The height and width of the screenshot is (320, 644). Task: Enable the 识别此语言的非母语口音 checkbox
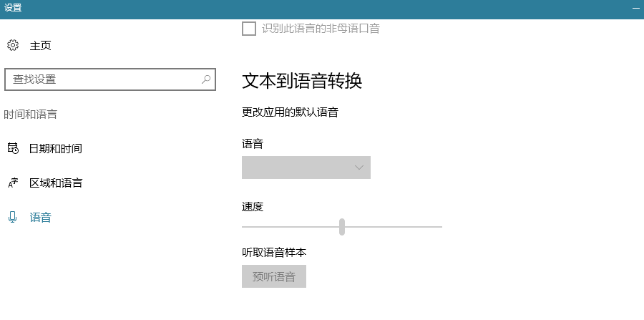(x=249, y=29)
